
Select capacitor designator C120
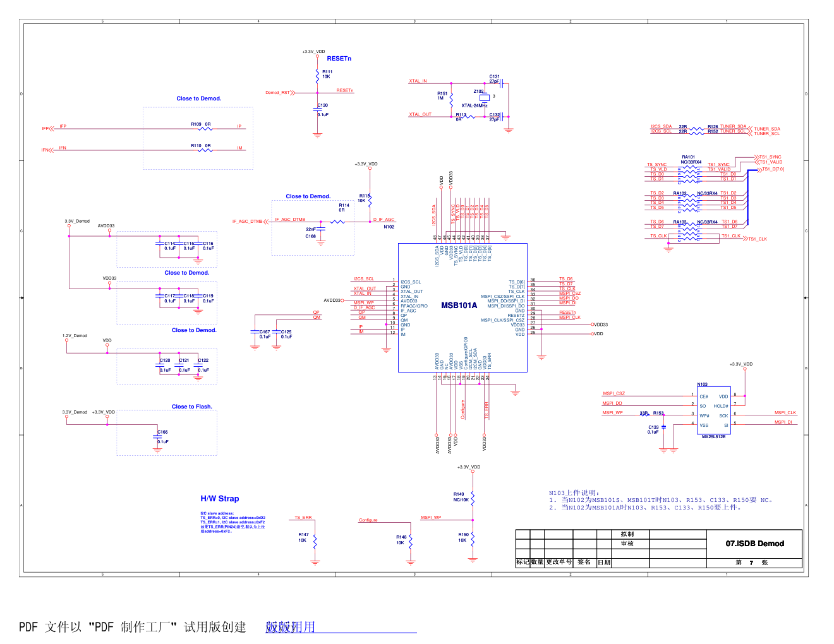165,361
